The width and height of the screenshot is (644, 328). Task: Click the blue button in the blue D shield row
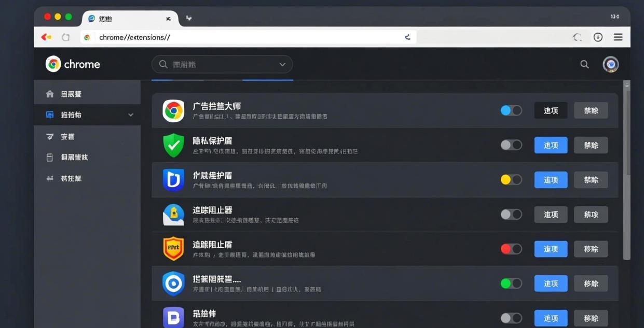point(551,180)
